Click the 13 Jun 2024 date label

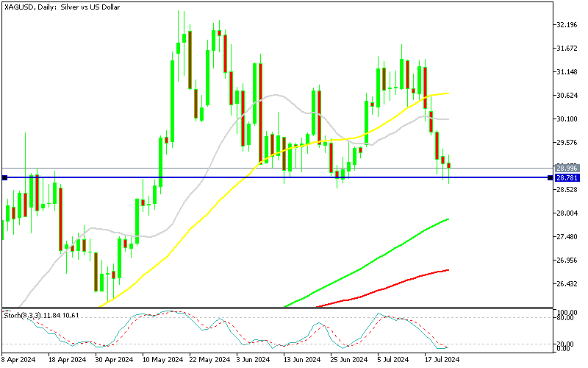point(302,361)
